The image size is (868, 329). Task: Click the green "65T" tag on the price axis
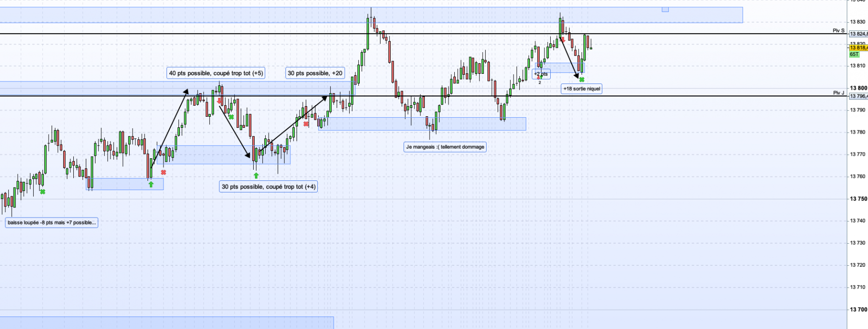(854, 55)
